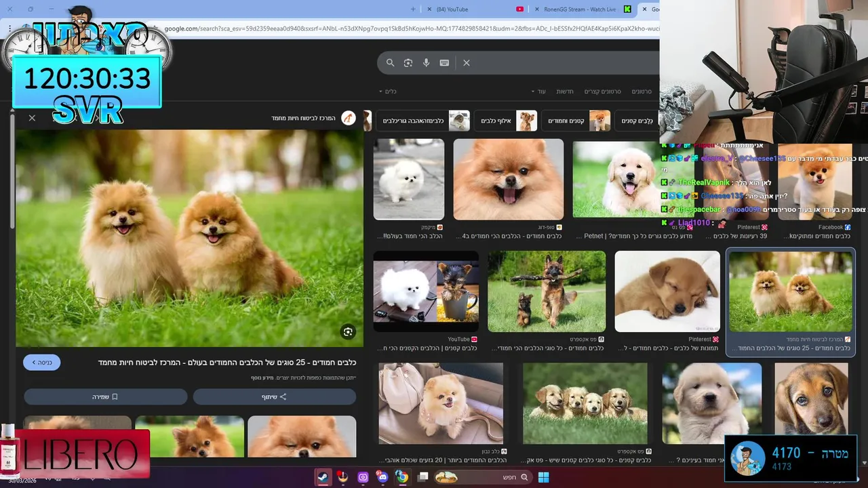
Task: Click the YouTube source label under dog video thumbnail
Action: (462, 339)
